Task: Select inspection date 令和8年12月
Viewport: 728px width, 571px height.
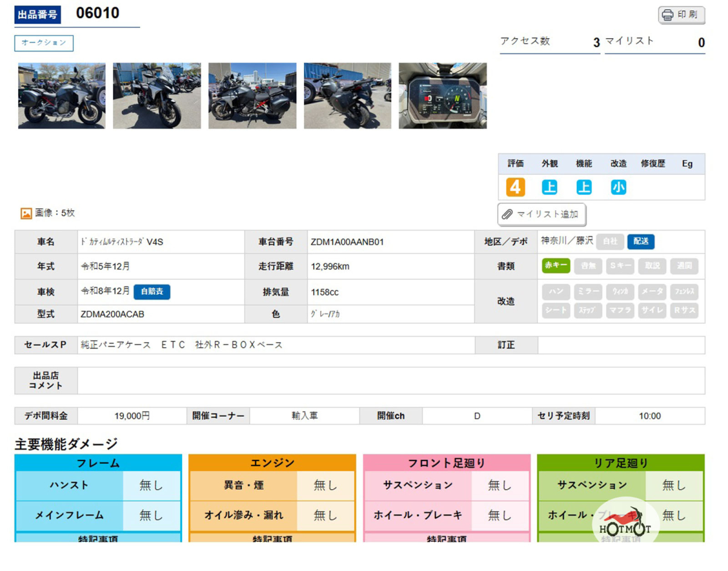Action: pos(106,291)
